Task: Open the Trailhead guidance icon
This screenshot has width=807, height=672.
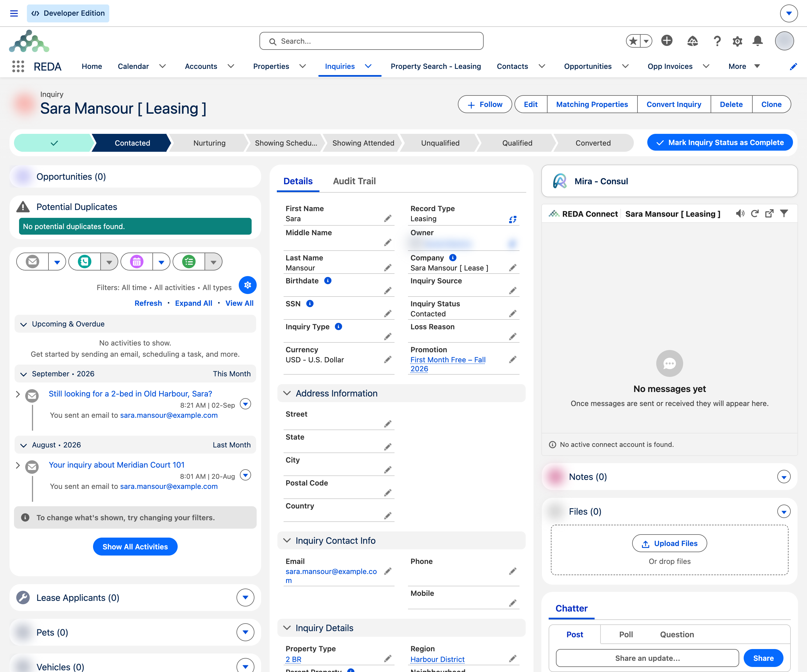Action: pos(692,41)
